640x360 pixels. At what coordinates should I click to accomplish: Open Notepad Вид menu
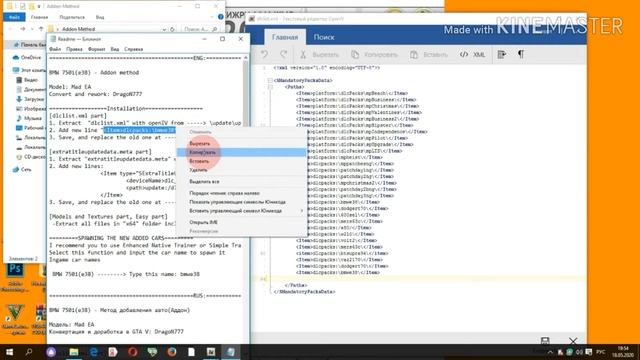click(115, 49)
